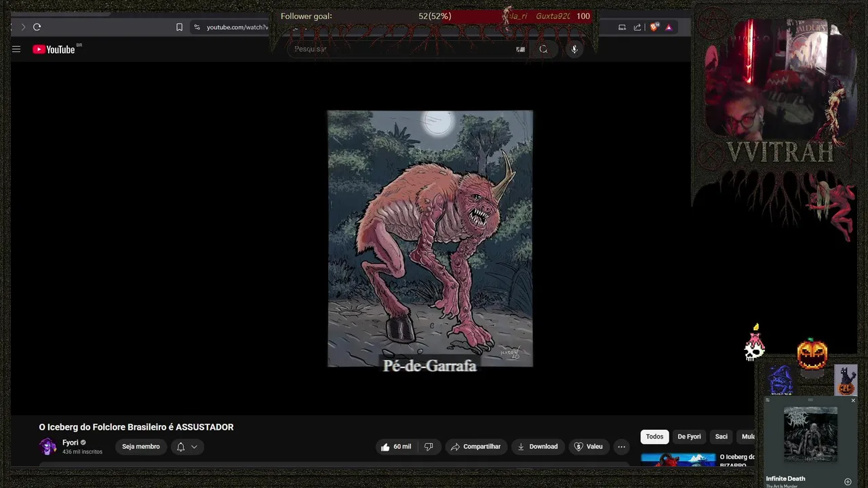Select the Todos filter chip

tap(654, 436)
